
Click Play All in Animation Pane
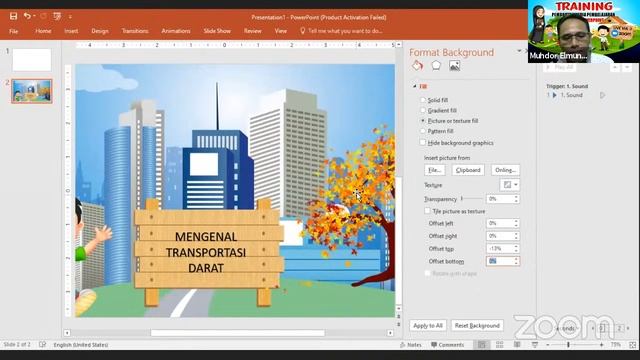[x=560, y=67]
